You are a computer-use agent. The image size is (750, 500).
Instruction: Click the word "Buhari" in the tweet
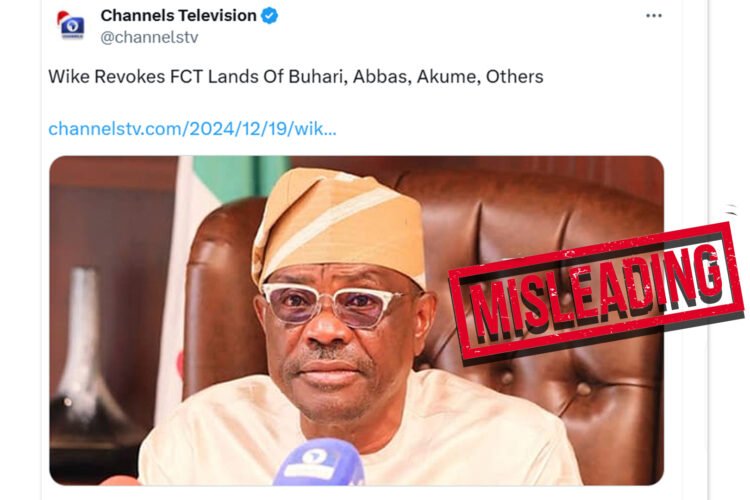252,77
